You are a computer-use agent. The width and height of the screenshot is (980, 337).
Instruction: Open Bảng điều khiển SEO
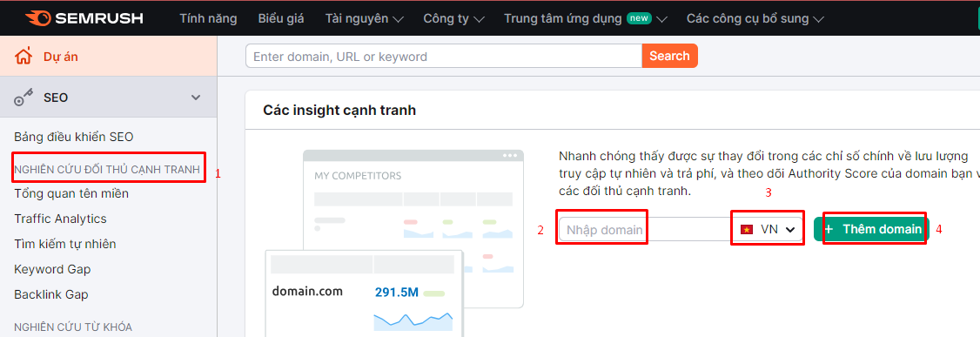(x=74, y=137)
